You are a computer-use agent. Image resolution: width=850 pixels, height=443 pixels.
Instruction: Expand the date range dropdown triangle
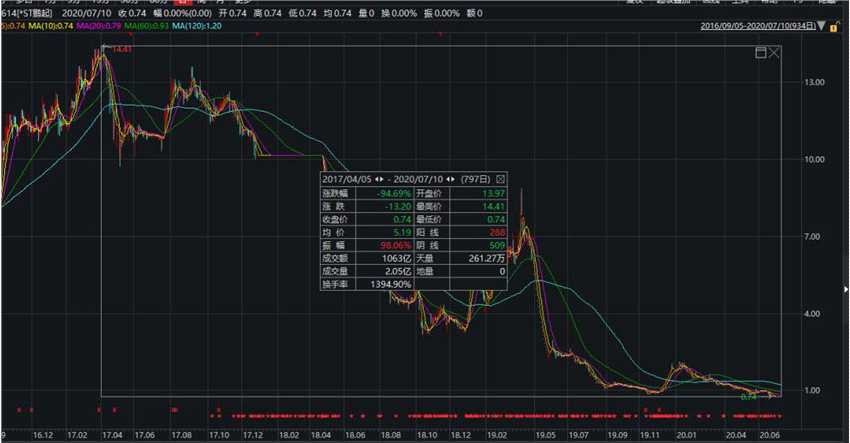822,25
